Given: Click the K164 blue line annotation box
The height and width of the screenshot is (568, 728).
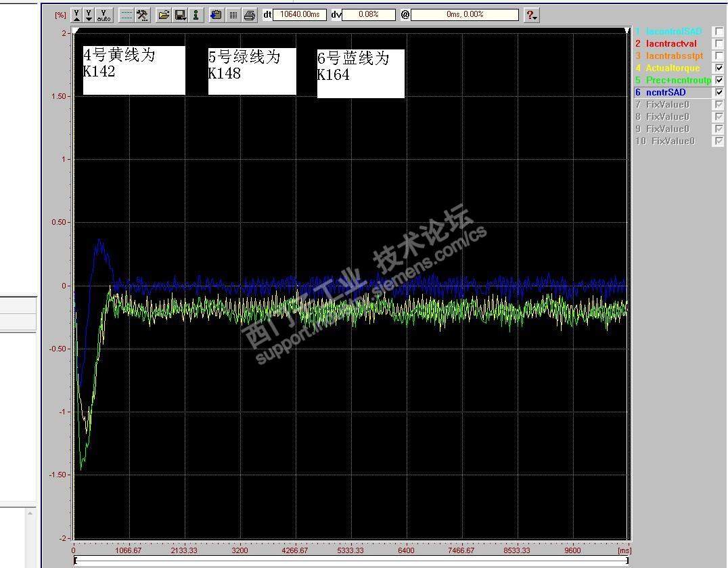Looking at the screenshot, I should coord(361,73).
